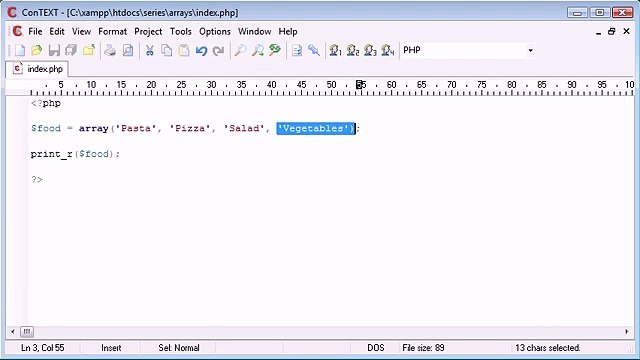The height and width of the screenshot is (360, 640).
Task: Restore the inner document window
Action: pyautogui.click(x=611, y=31)
